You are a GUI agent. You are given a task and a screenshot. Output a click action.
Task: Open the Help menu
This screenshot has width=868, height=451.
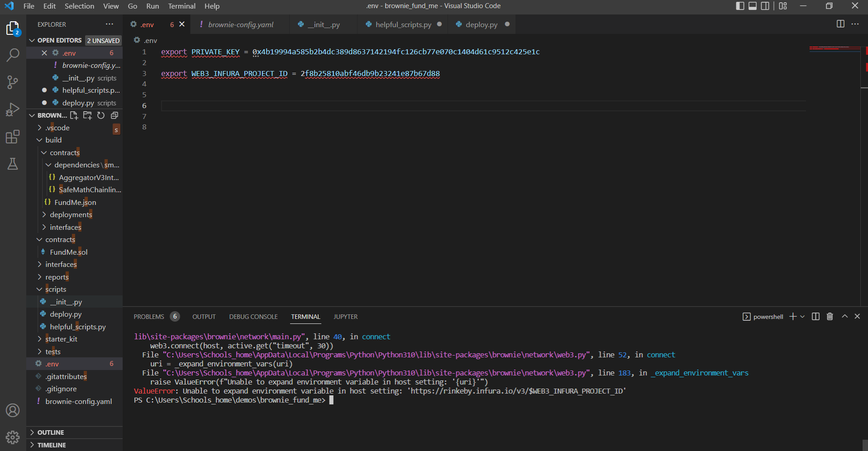tap(212, 6)
